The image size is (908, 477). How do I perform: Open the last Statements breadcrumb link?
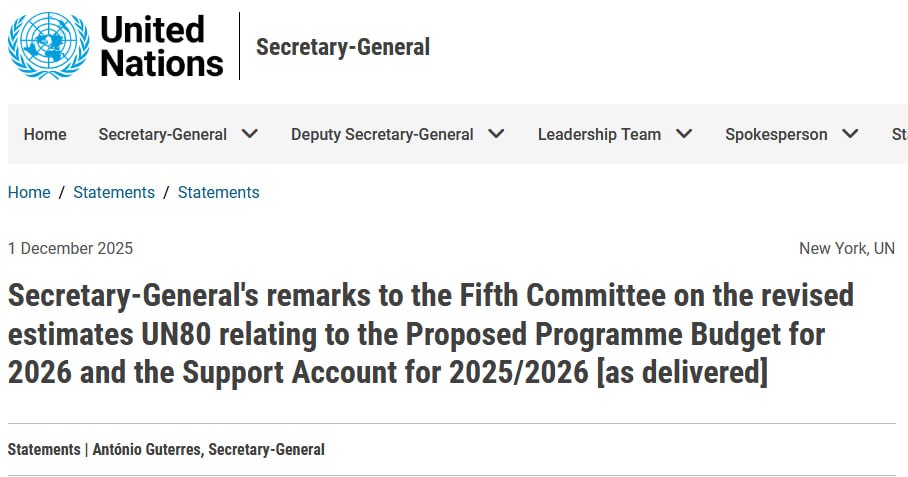click(x=218, y=192)
